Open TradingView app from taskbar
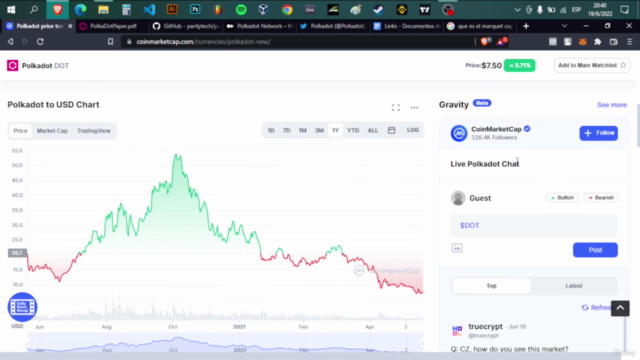Screen dimensions: 640x360 424,9
